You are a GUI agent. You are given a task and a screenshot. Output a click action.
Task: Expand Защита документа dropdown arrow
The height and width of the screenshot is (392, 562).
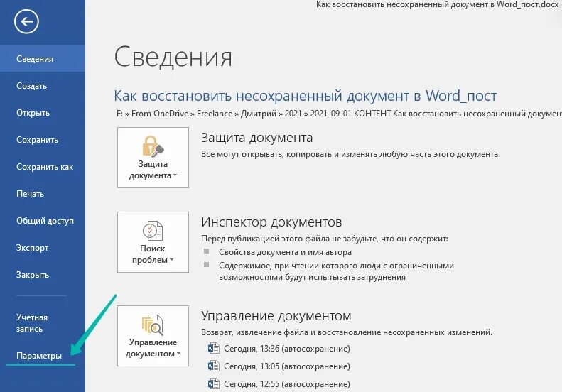click(175, 175)
